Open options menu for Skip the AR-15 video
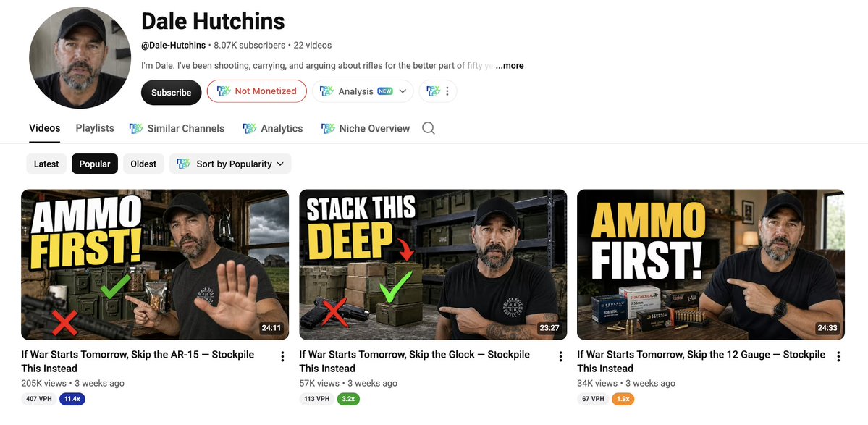The width and height of the screenshot is (868, 425). [x=282, y=357]
